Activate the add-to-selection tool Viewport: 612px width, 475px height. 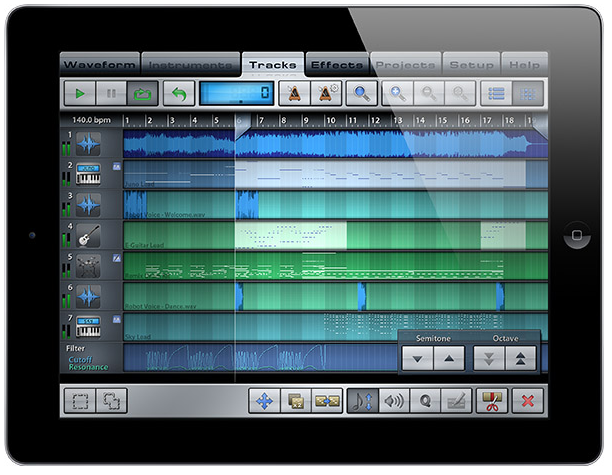[111, 401]
